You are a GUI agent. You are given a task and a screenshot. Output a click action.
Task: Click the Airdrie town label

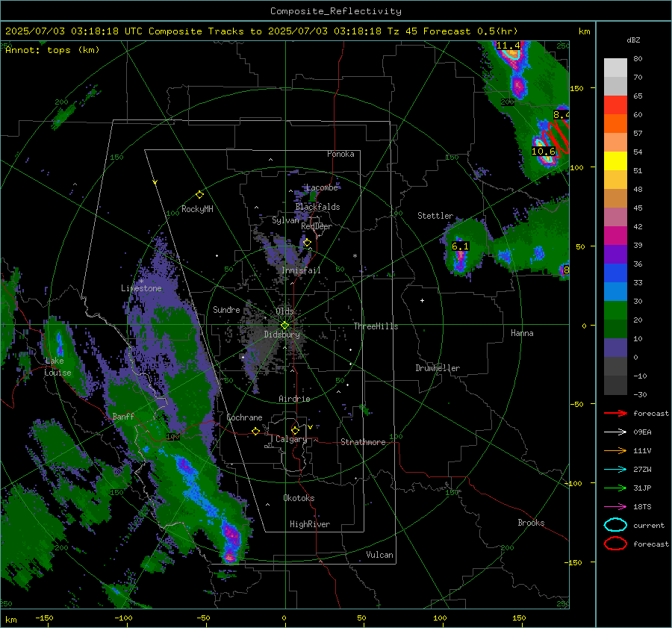point(294,399)
